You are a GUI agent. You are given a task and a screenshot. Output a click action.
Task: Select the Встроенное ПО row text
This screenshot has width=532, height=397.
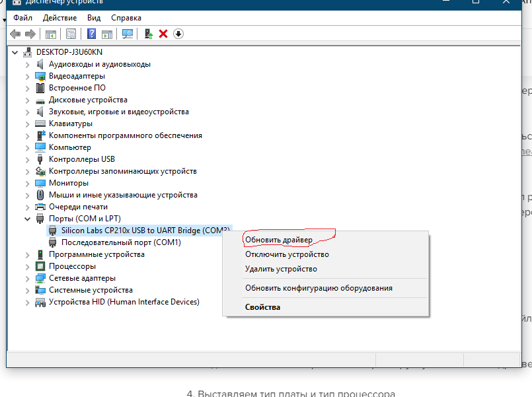[x=77, y=88]
